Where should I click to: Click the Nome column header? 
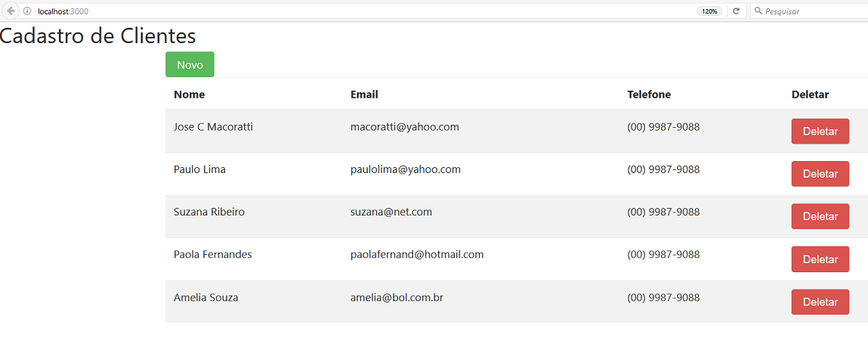(190, 95)
